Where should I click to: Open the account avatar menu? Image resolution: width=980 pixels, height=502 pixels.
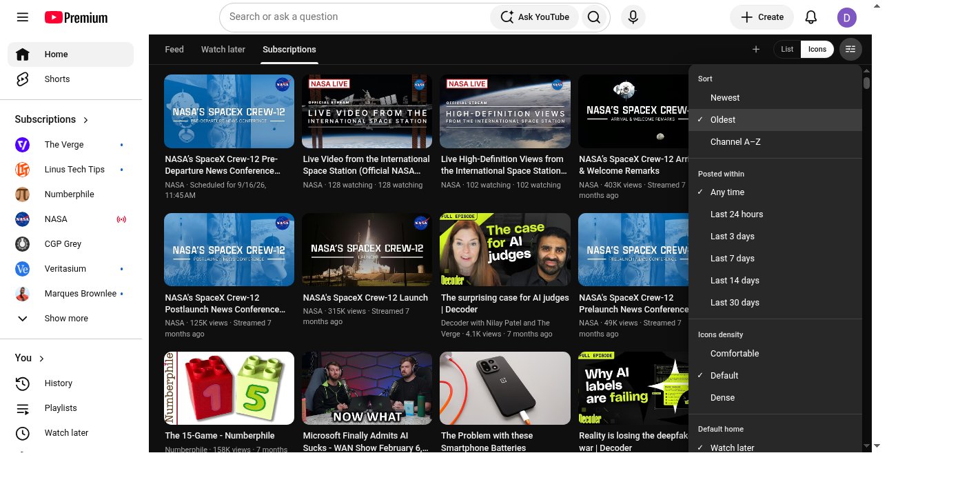[x=847, y=17]
